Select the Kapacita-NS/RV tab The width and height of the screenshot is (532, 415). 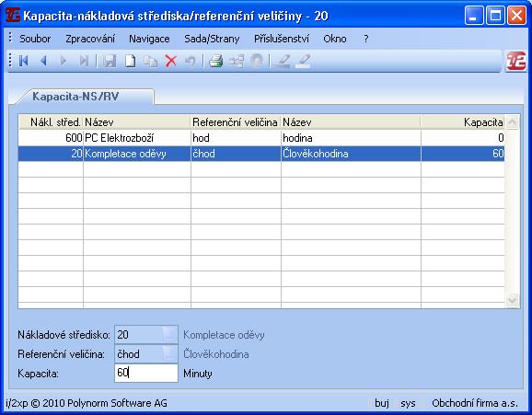coord(75,97)
